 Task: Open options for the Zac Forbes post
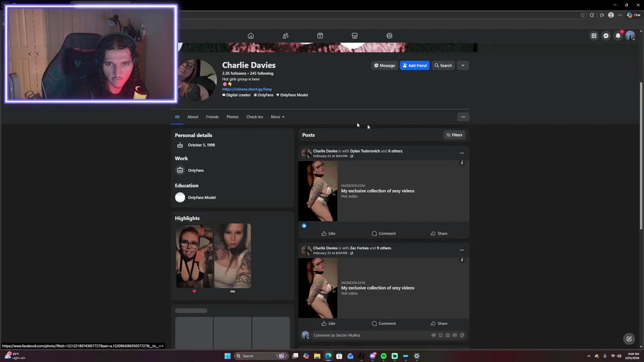tap(462, 250)
